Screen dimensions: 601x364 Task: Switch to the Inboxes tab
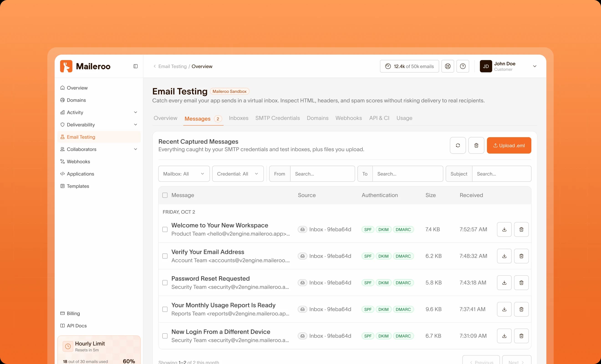[x=239, y=118]
